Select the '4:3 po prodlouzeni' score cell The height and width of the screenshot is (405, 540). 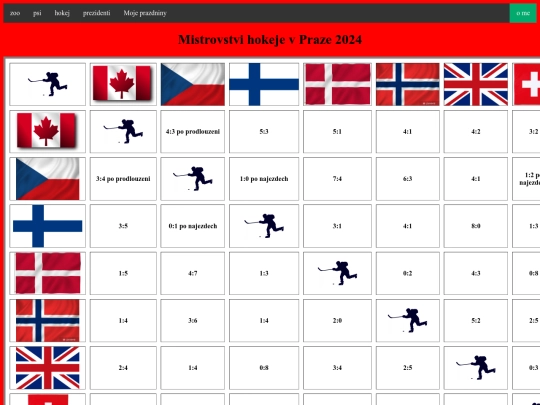193,132
